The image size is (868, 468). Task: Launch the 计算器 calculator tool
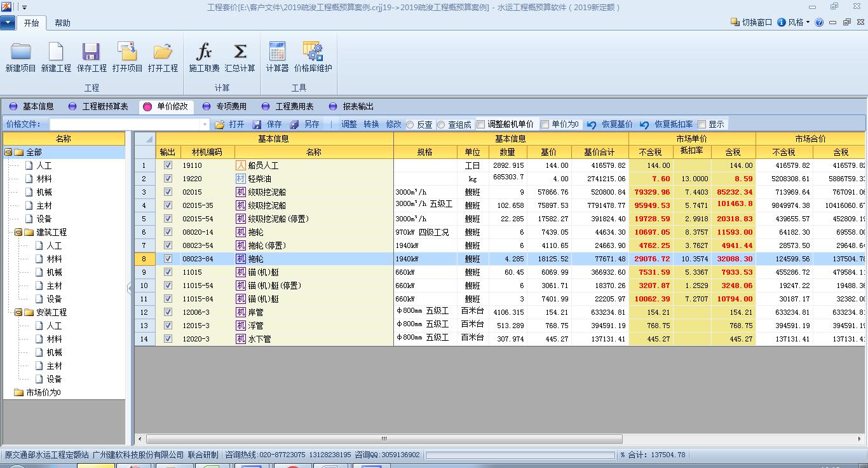coord(277,51)
